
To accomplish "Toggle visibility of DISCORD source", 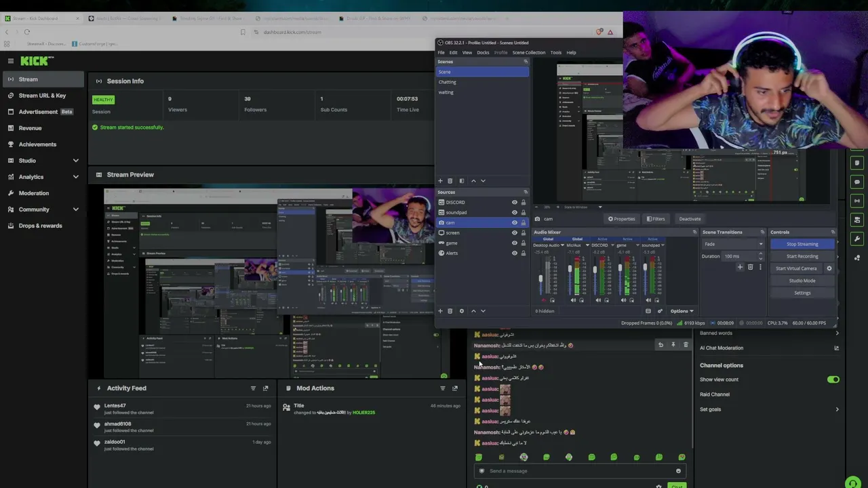I will (514, 203).
